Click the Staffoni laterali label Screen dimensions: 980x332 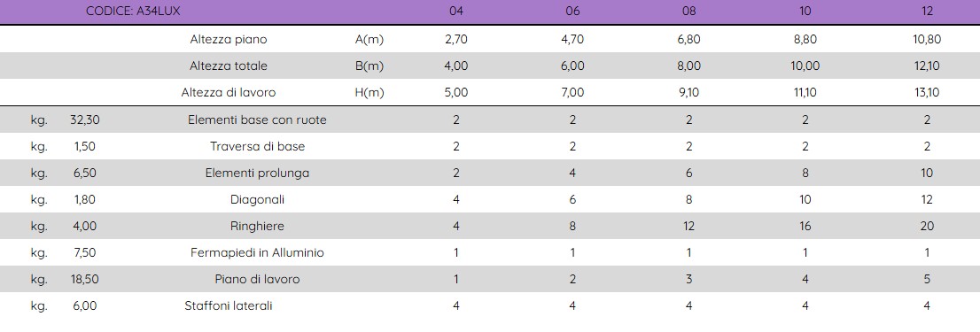coord(228,305)
